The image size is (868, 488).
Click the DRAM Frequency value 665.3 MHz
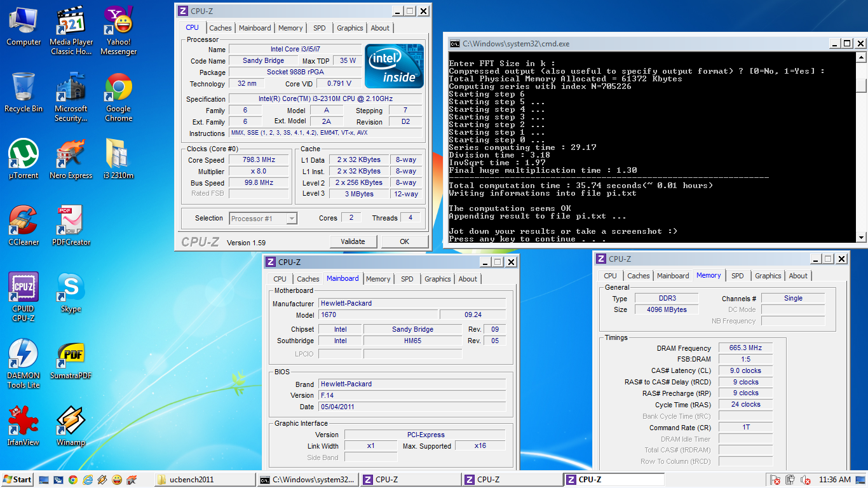[746, 348]
